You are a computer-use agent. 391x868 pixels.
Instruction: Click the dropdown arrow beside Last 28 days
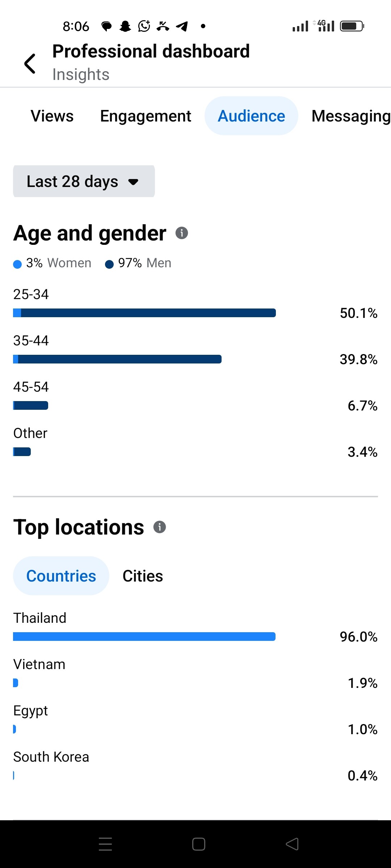(134, 182)
